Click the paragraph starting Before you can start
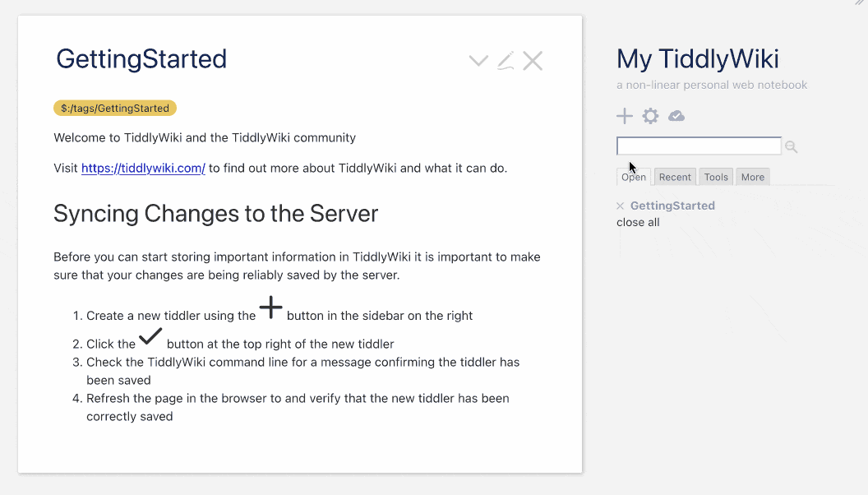868x495 pixels. (298, 266)
